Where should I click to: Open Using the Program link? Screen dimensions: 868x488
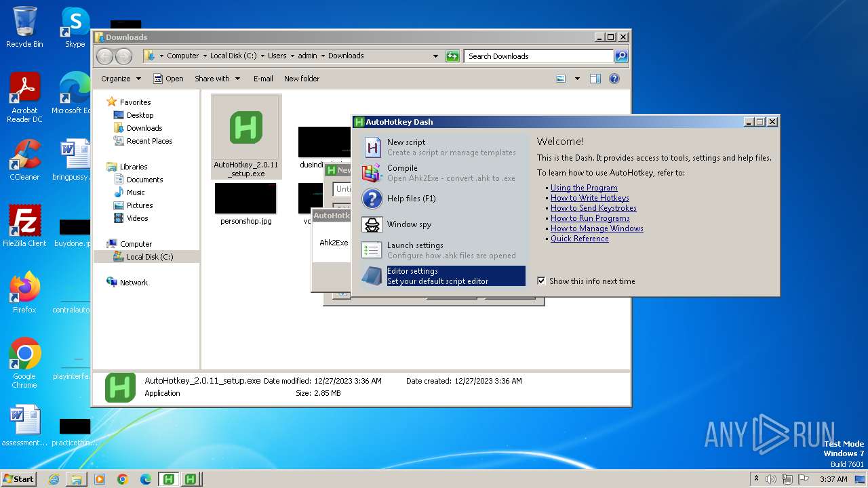click(584, 188)
